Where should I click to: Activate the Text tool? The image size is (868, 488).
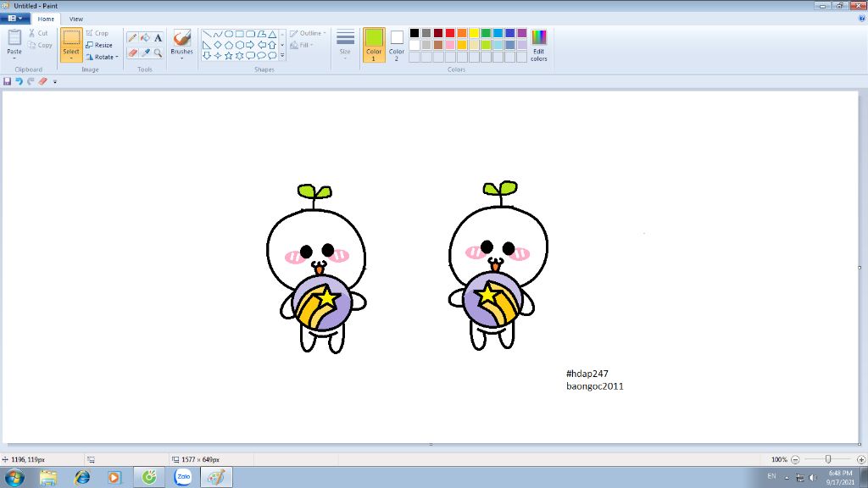[x=158, y=38]
